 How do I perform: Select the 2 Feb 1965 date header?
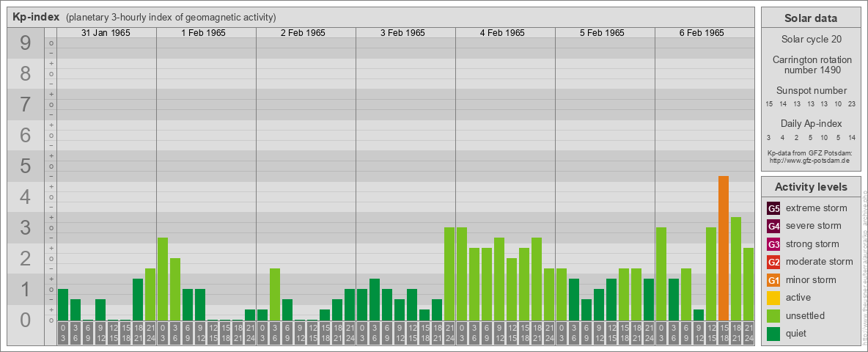click(303, 33)
